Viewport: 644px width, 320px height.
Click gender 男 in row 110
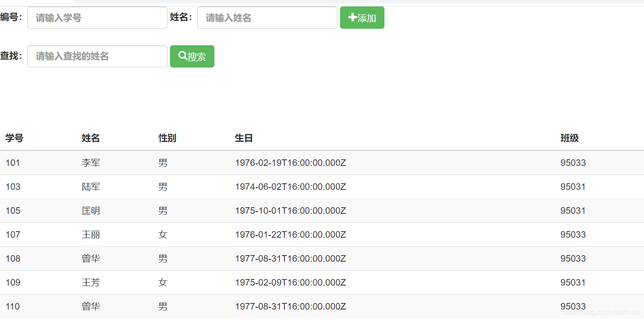[163, 307]
